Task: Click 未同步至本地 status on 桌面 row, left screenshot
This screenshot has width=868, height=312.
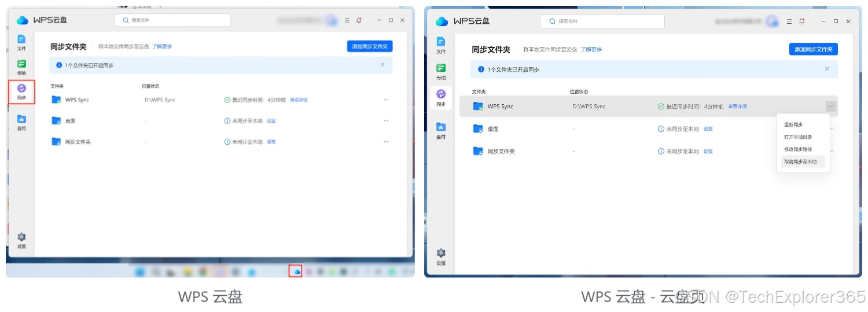Action: click(x=247, y=121)
